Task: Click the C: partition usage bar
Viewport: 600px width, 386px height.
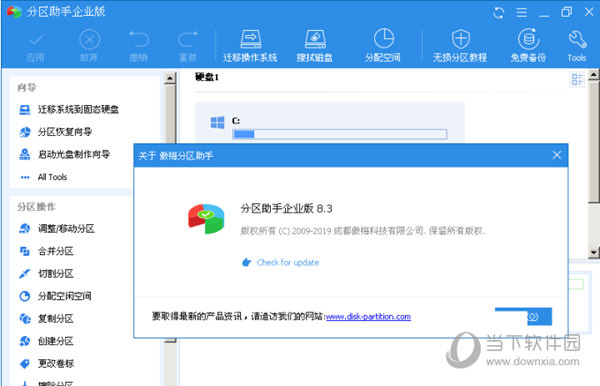Action: (x=340, y=134)
